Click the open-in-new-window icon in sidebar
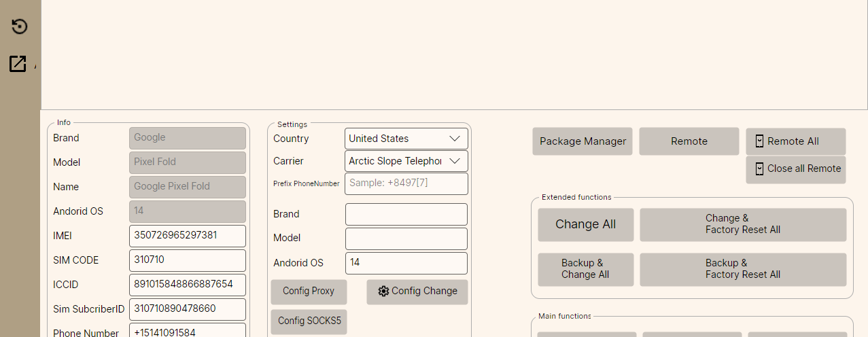The width and height of the screenshot is (868, 337). coord(18,64)
